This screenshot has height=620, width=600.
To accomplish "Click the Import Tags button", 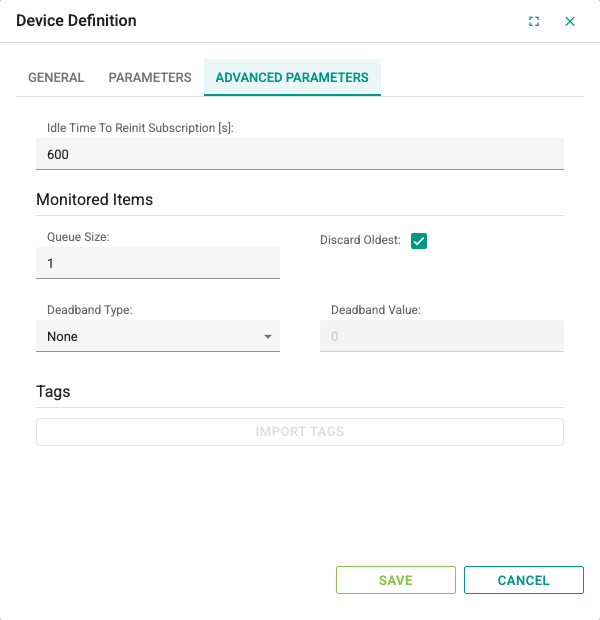I will tap(300, 432).
